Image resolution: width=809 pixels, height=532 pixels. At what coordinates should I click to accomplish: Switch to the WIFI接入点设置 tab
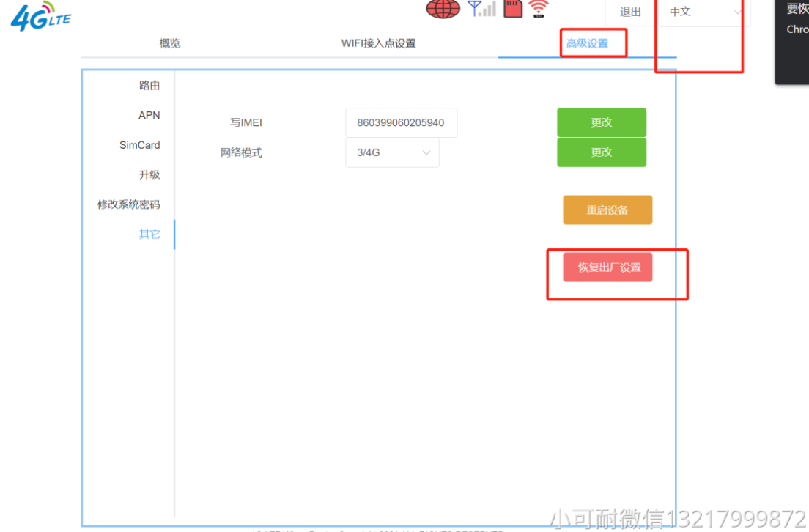click(378, 43)
